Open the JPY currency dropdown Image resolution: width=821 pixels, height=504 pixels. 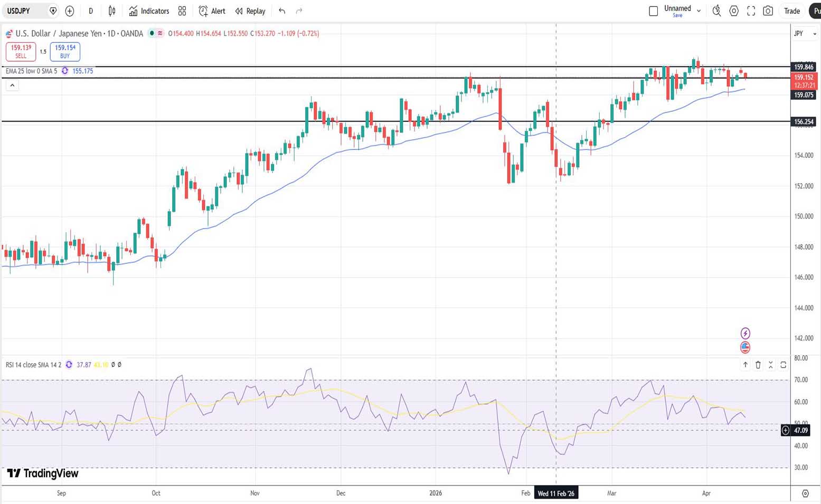pyautogui.click(x=805, y=34)
